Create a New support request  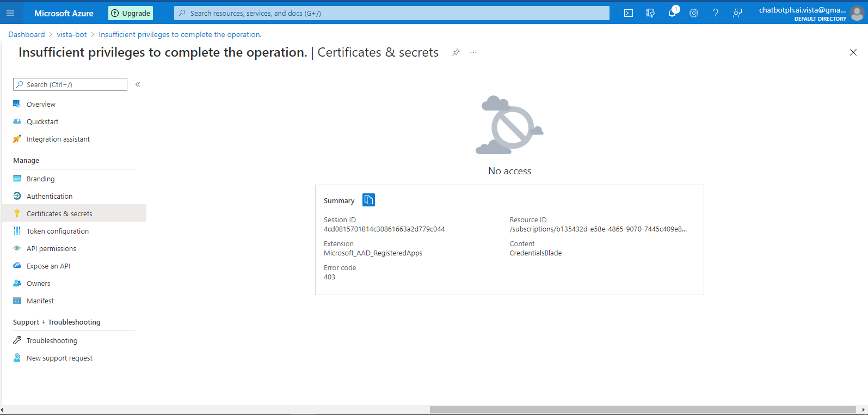coord(74,358)
